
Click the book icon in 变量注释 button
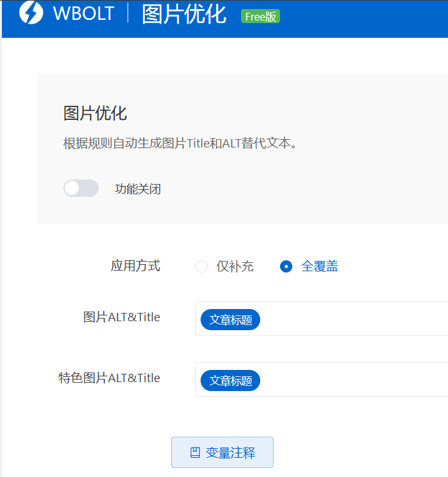(195, 453)
